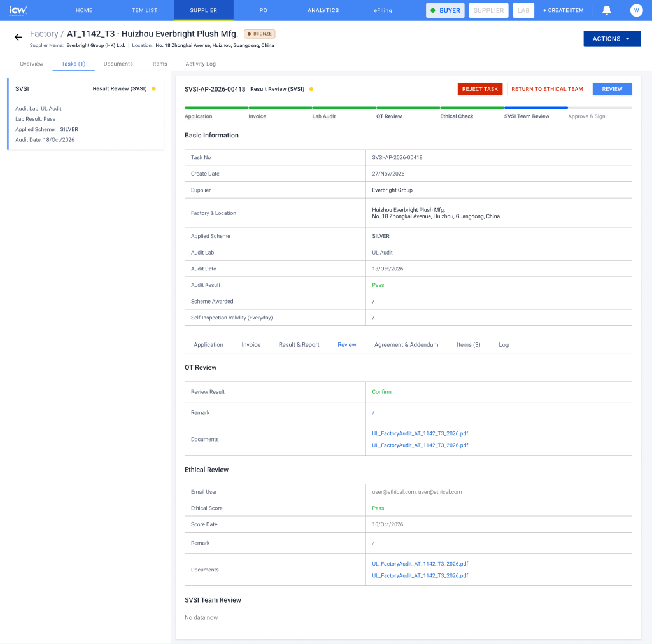Click the Application progress step
The image size is (652, 644).
pos(199,116)
